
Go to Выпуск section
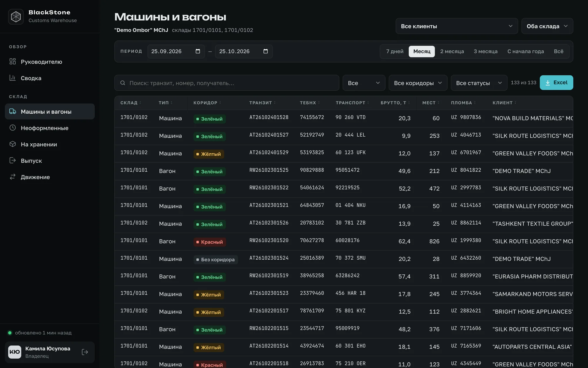point(50,161)
